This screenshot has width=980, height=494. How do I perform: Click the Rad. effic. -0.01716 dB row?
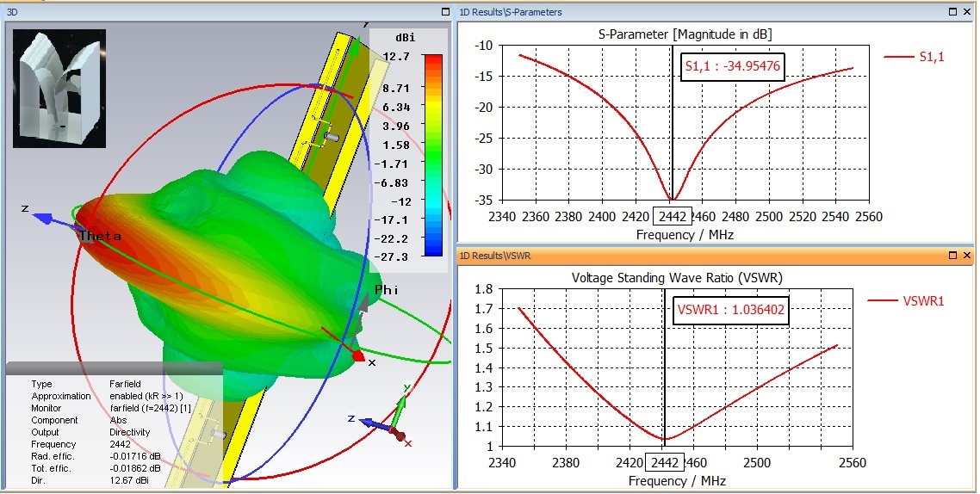[x=96, y=456]
